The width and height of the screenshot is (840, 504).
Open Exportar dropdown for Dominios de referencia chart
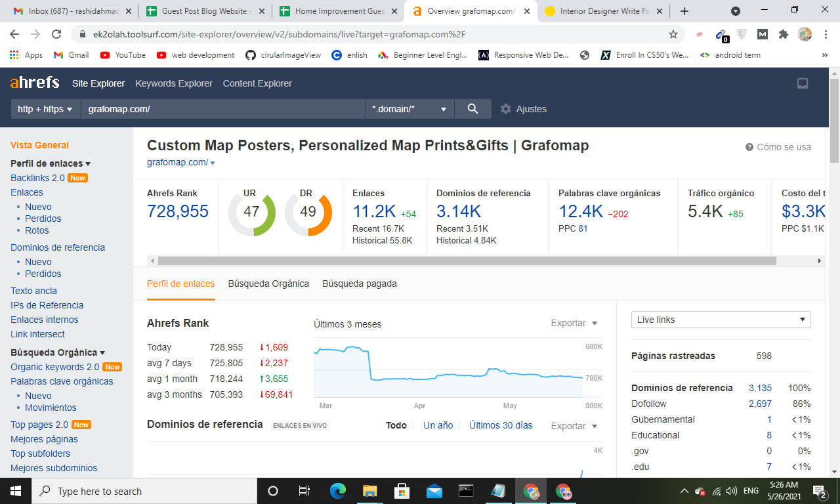(x=574, y=426)
